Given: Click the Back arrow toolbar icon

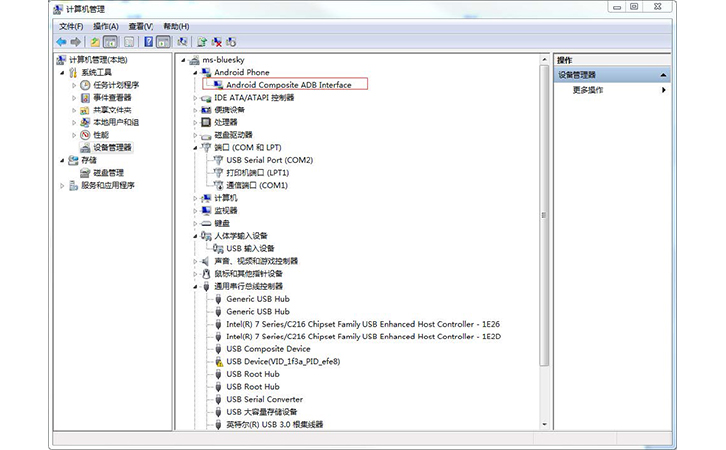Looking at the screenshot, I should coord(61,42).
